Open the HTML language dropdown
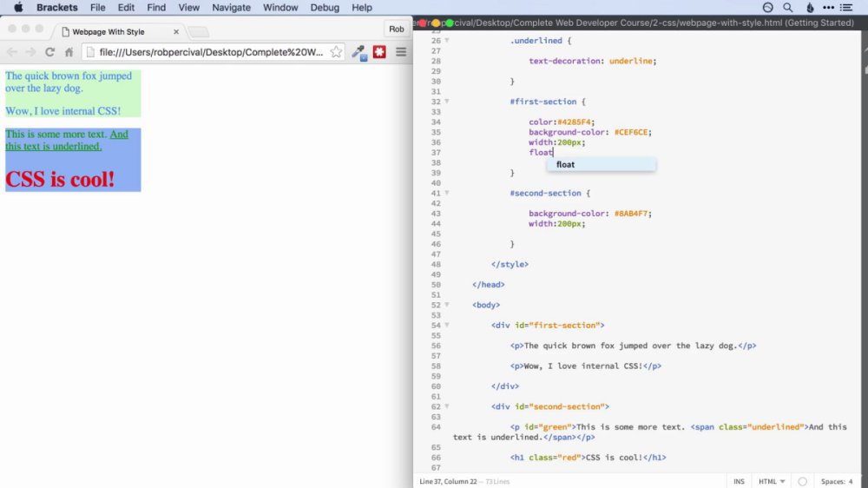868x488 pixels. tap(772, 481)
